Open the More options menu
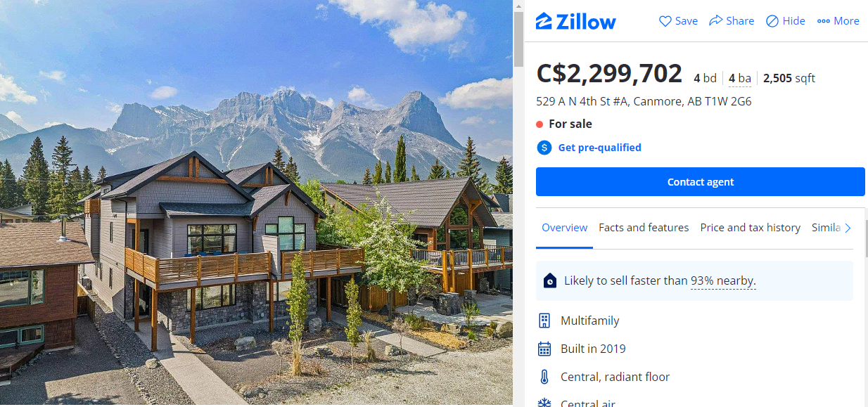Screen dimensions: 868x407 click(x=838, y=21)
